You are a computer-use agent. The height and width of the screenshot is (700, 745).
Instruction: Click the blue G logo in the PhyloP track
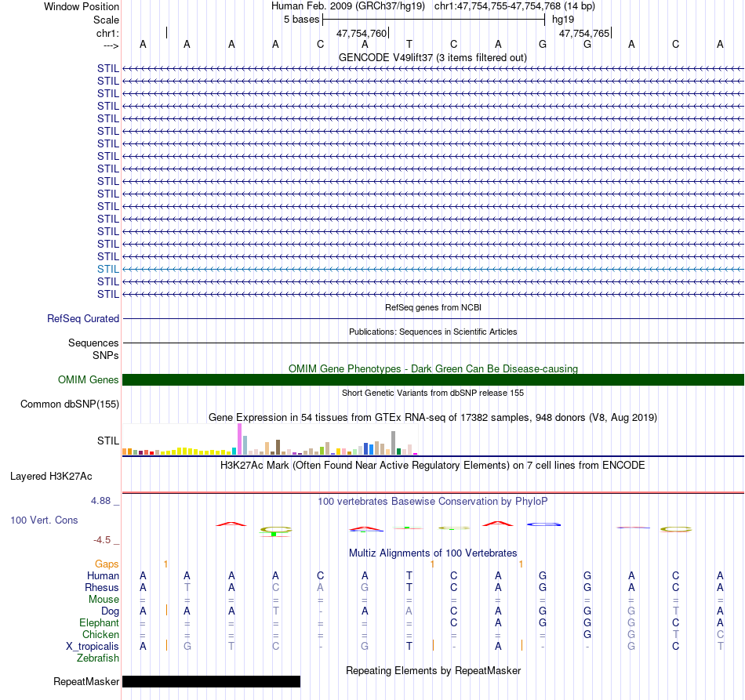point(543,524)
